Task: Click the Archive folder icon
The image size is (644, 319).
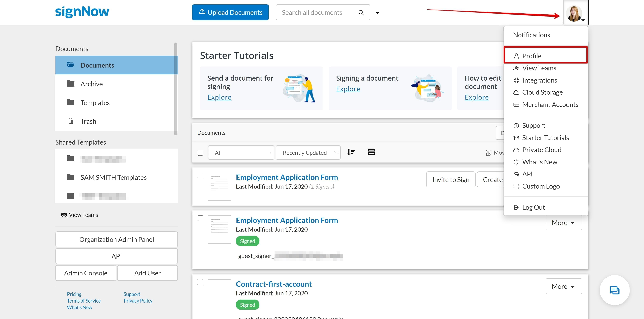Action: point(71,83)
